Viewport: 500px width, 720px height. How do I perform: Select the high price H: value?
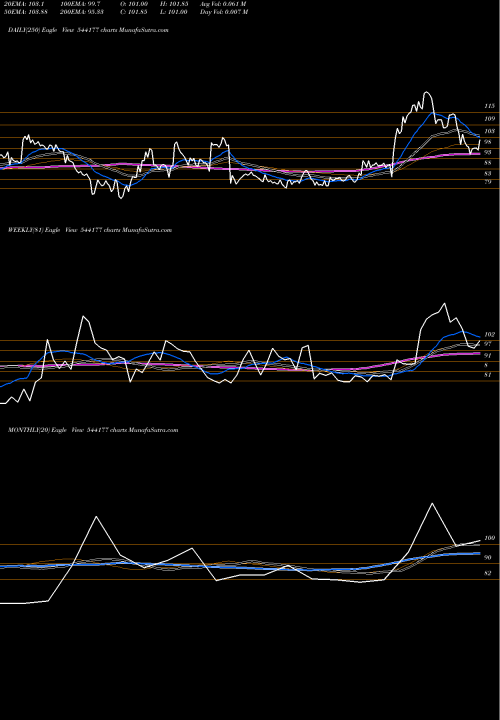[175, 4]
